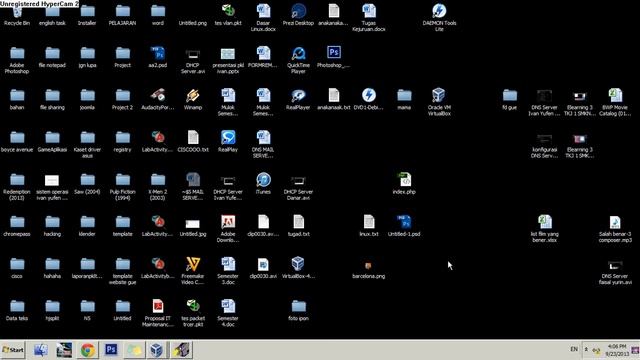Select the aa2.psd file

[x=158, y=57]
